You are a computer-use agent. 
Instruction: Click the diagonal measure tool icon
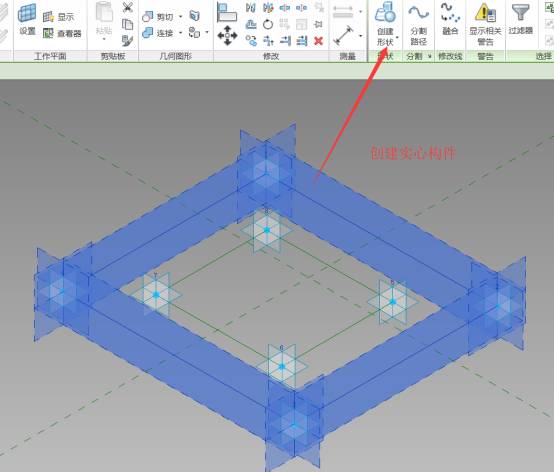pos(343,35)
